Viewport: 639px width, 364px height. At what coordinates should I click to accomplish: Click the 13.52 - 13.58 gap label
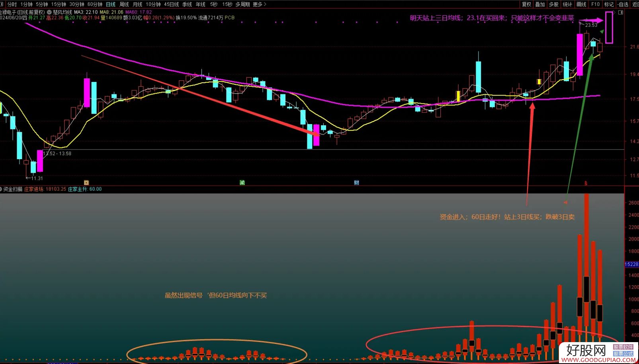click(57, 154)
